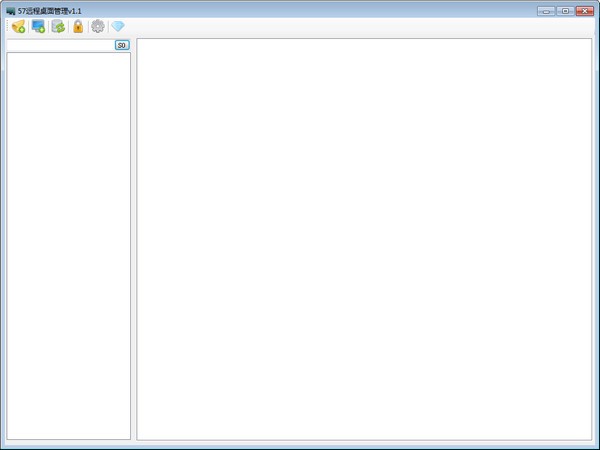The width and height of the screenshot is (600, 450).
Task: Add a new remote desktop via monitor icon
Action: click(x=38, y=26)
